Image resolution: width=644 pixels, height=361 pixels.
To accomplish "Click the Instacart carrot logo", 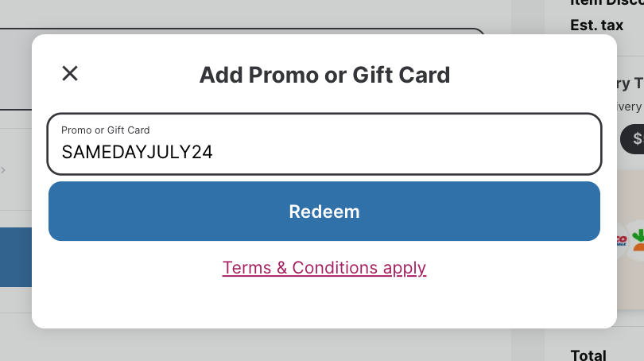I will pos(638,241).
